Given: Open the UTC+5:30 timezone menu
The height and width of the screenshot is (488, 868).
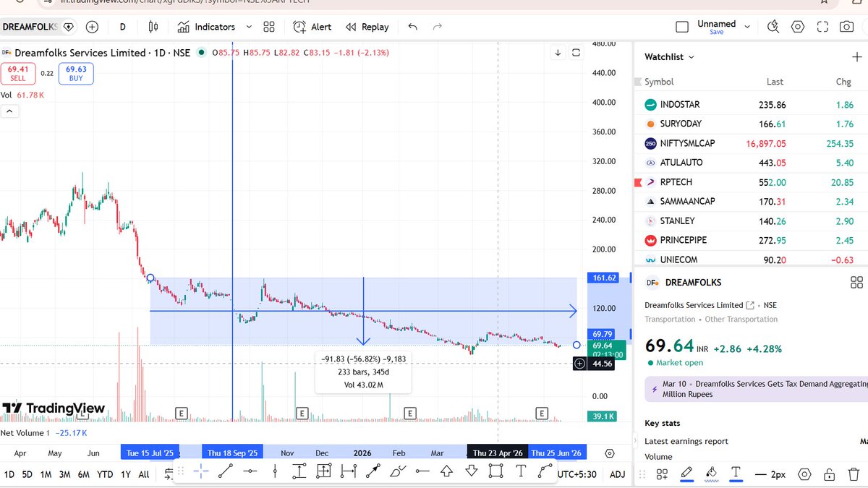Looking at the screenshot, I should 576,474.
